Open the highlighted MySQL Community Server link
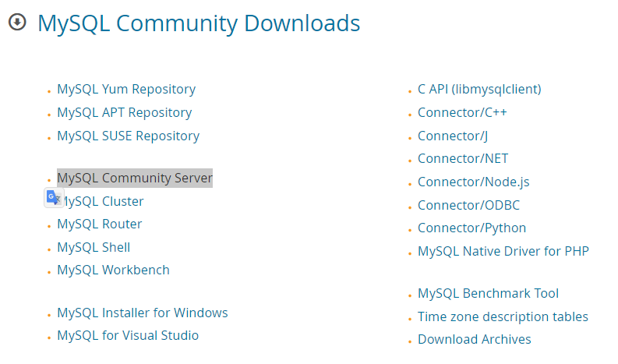Screen dimensions: 618x364 [135, 178]
